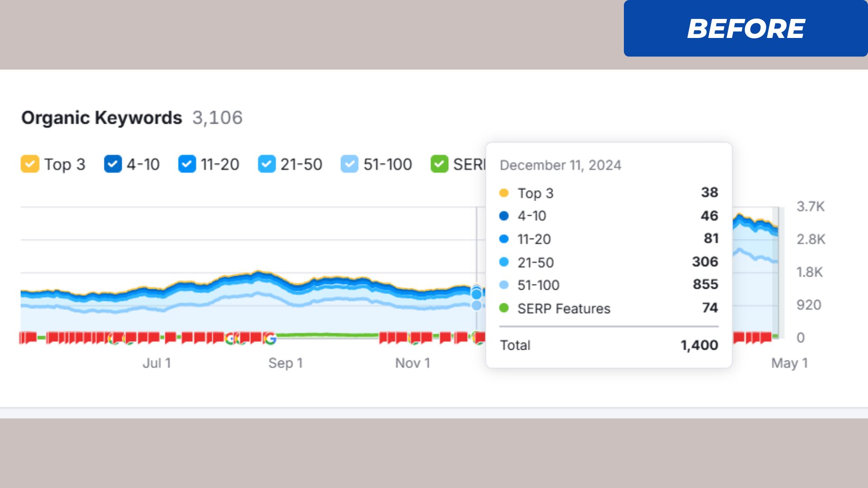
Task: Click the BEFORE banner label
Action: point(745,29)
